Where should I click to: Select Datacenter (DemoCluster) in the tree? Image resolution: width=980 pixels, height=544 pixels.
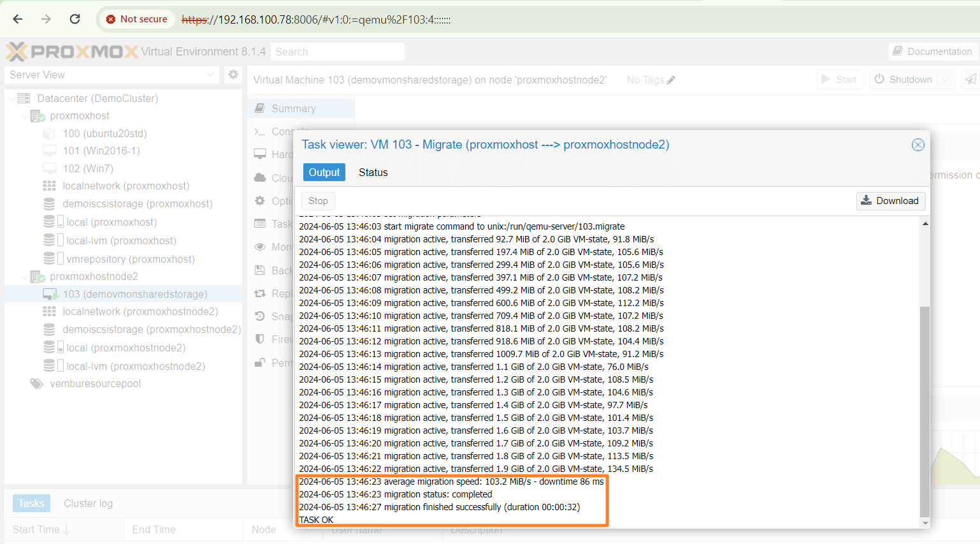click(x=97, y=98)
